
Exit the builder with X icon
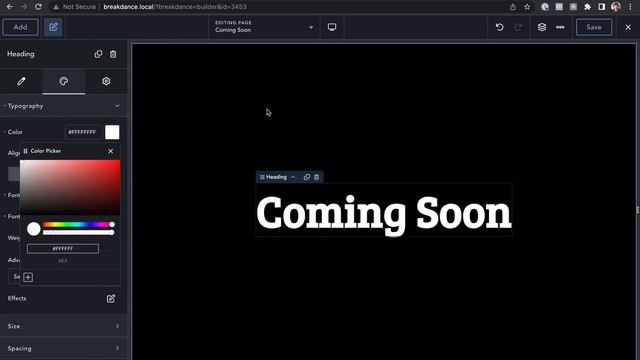click(x=628, y=27)
